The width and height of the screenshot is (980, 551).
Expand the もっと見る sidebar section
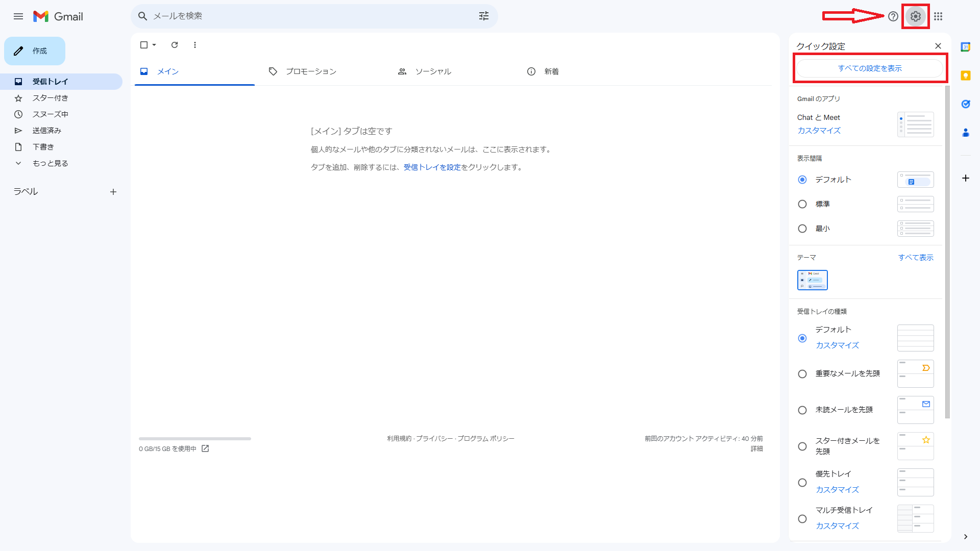[51, 163]
